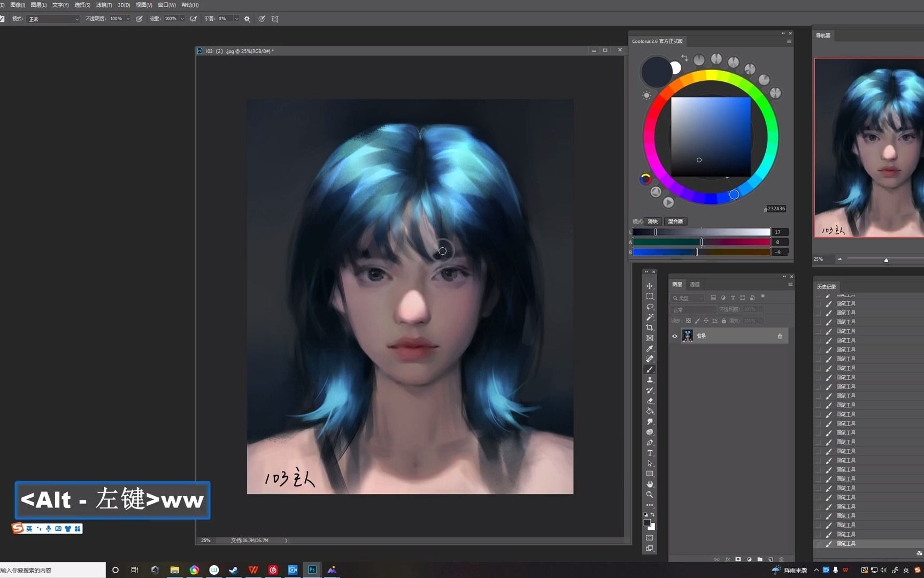
Task: Open the brush 模式 dropdown showing 正常
Action: coord(53,19)
